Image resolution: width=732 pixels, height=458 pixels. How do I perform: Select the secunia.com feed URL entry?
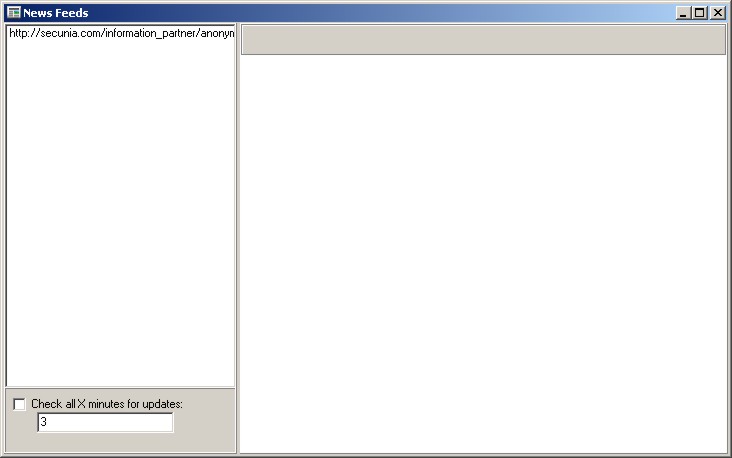pyautogui.click(x=121, y=33)
